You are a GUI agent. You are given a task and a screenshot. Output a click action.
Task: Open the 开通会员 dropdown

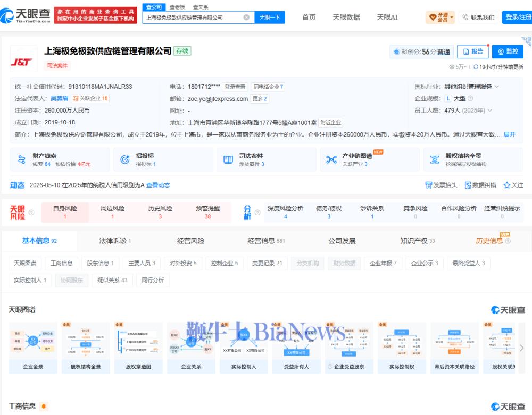coord(440,18)
